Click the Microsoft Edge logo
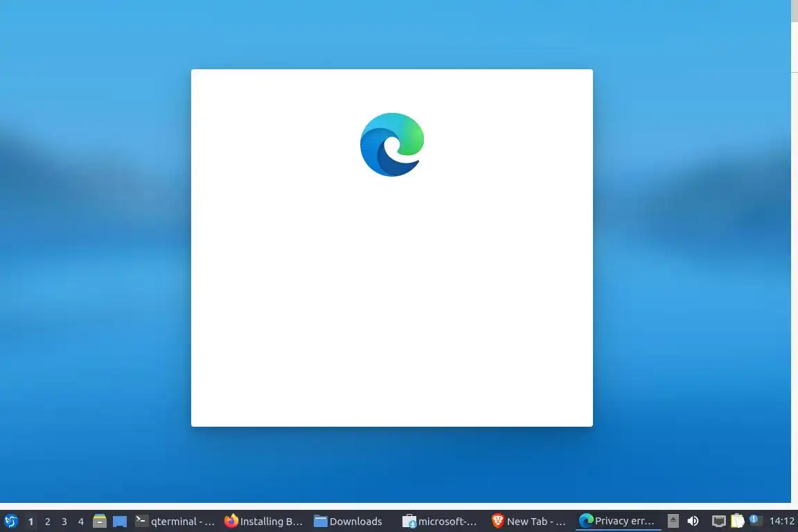The width and height of the screenshot is (798, 532). pyautogui.click(x=392, y=145)
